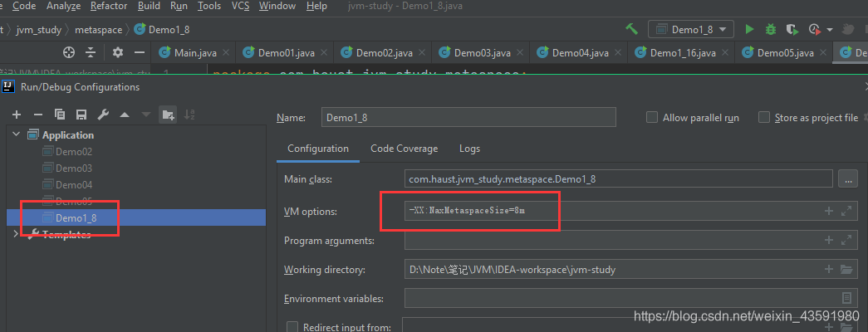Image resolution: width=868 pixels, height=332 pixels.
Task: Insert macro plus icon in Working directory
Action: [829, 269]
